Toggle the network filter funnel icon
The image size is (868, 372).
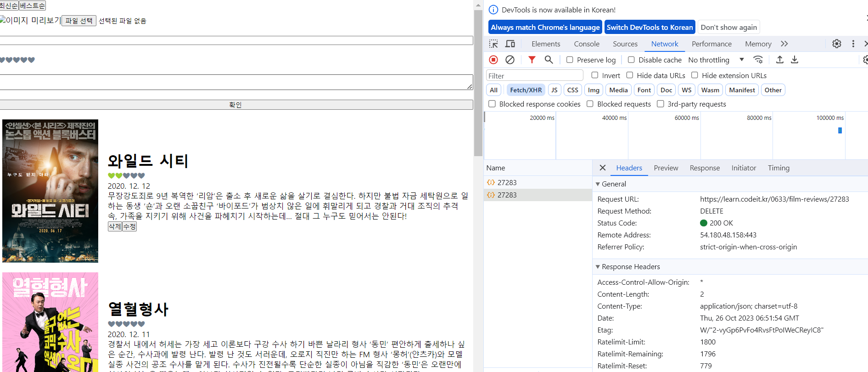coord(532,60)
